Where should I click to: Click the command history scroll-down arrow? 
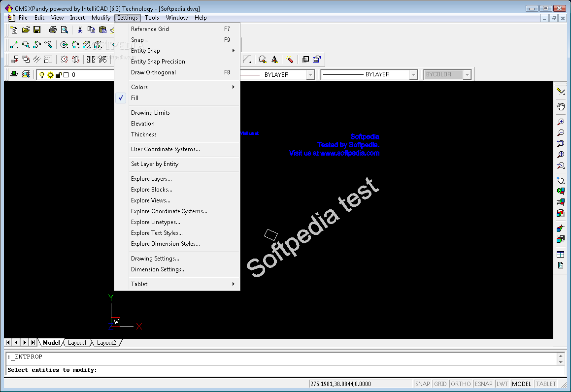pos(561,362)
